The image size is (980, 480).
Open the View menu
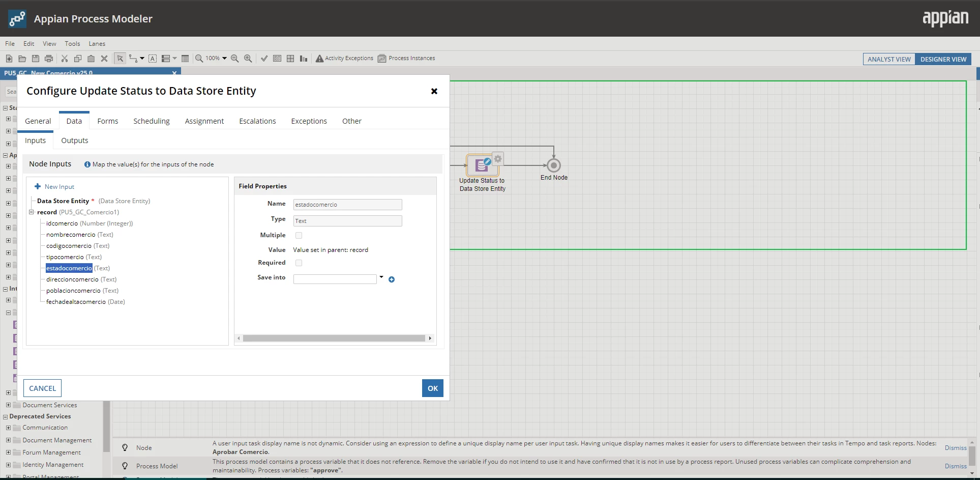pos(49,44)
